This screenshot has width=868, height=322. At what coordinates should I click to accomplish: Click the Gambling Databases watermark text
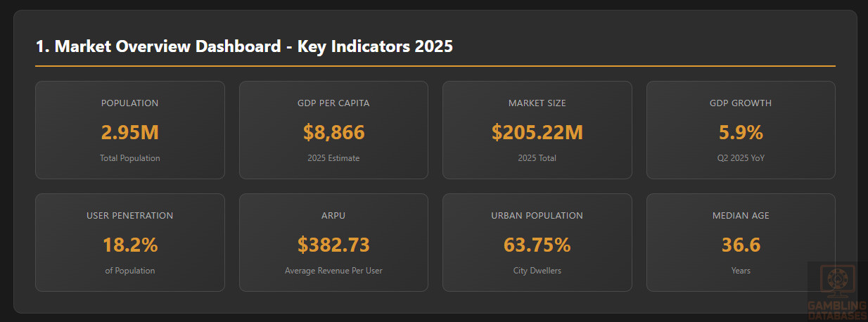click(836, 310)
